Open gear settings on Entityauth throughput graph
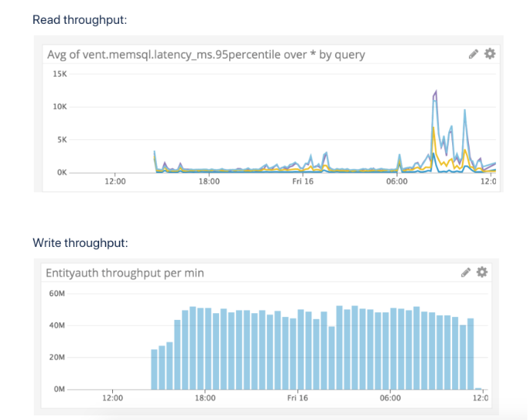This screenshot has width=532, height=420. [x=482, y=272]
